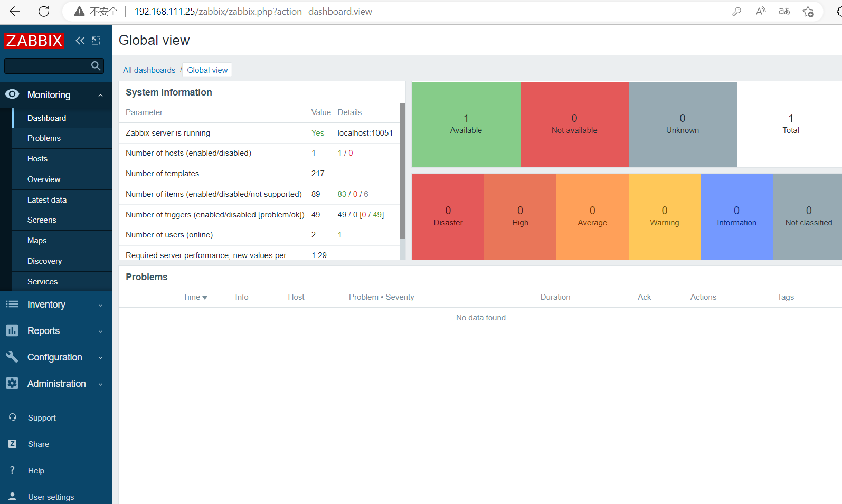842x504 pixels.
Task: Click the Problem • Severity column header
Action: click(x=381, y=297)
